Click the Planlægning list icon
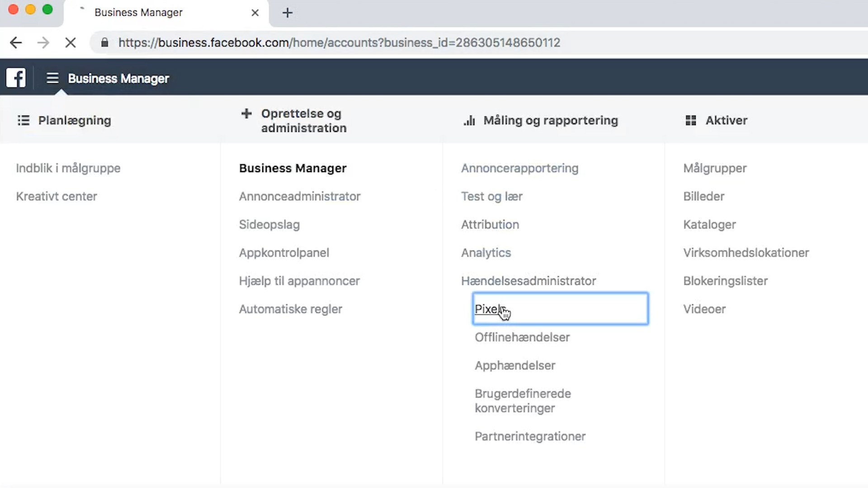 point(23,120)
